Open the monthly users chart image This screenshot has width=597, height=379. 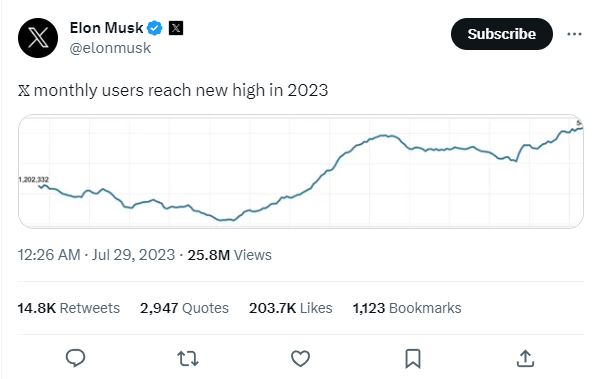[301, 171]
